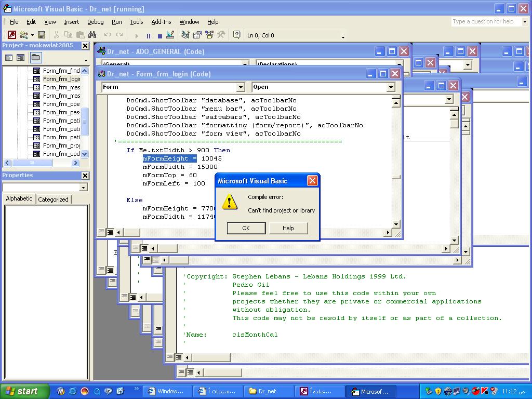
Task: Click the Toolbox hammer-and-wrench icon
Action: coord(221,35)
